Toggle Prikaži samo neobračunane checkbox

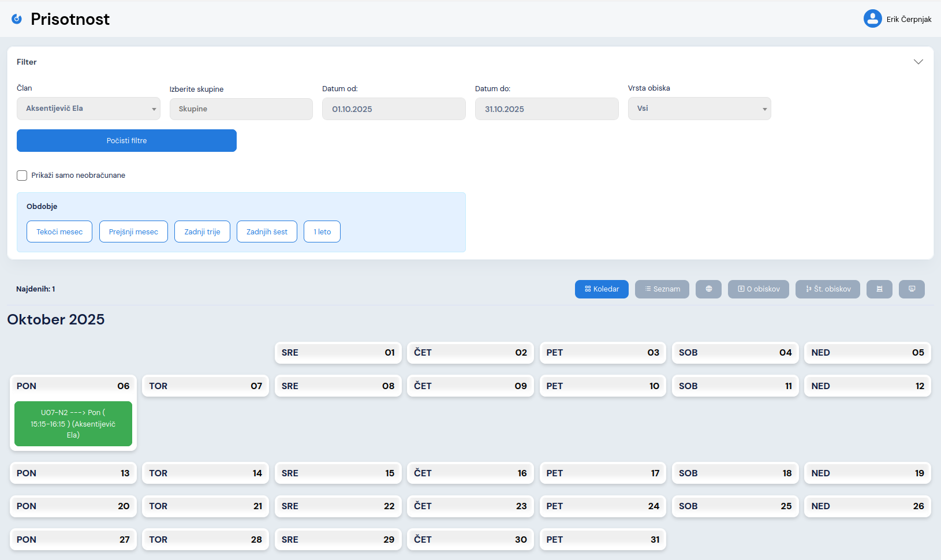click(22, 176)
